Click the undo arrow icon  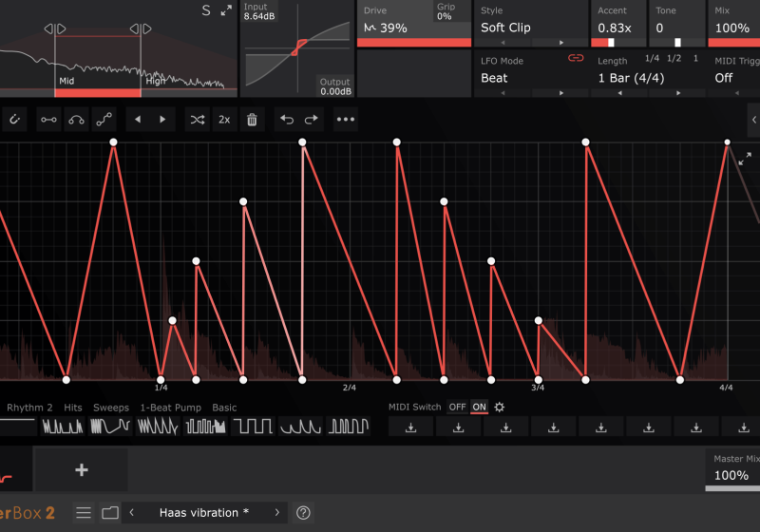click(286, 120)
